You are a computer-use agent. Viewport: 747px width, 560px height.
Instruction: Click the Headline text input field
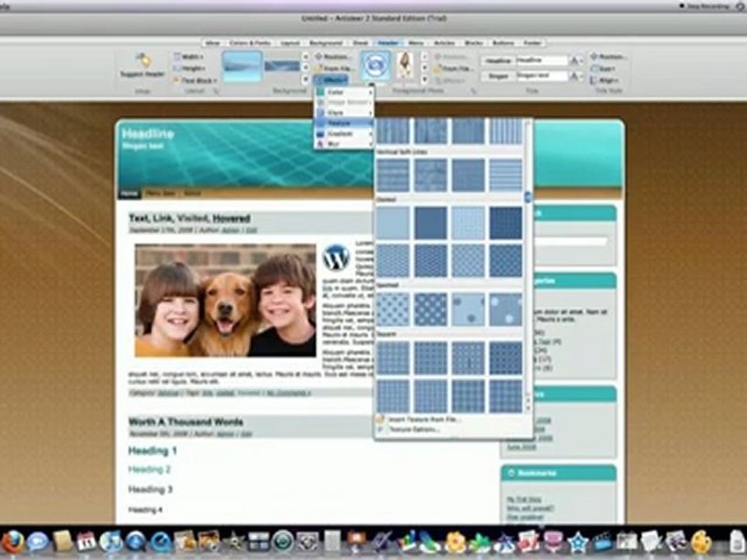(x=542, y=61)
